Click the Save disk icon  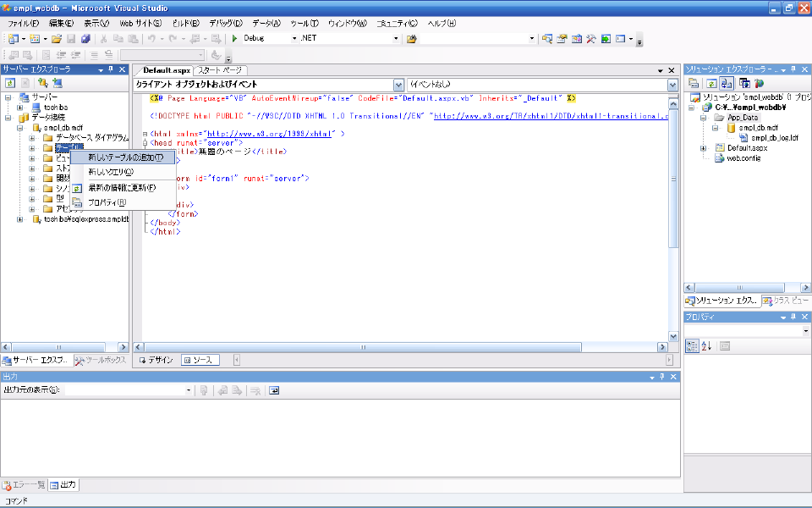click(x=71, y=39)
